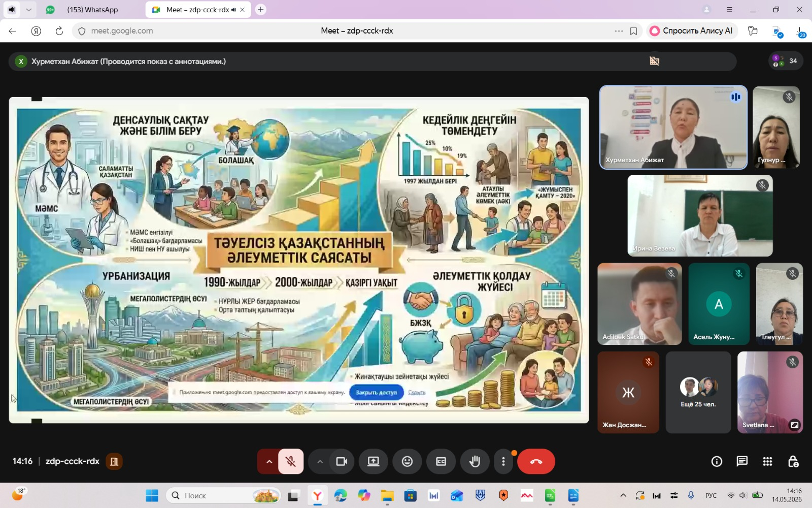Screen dimensions: 812x508
Task: Open the chat with everyone panel
Action: [x=742, y=461]
